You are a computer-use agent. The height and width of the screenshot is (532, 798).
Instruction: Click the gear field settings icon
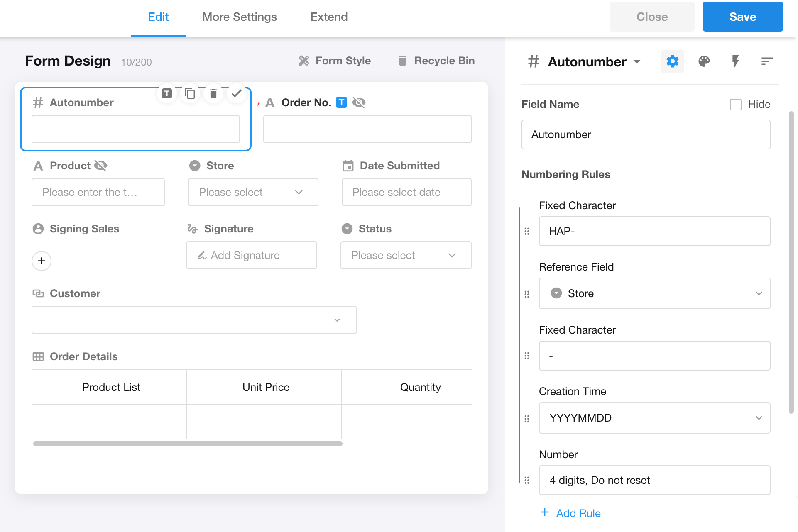(672, 61)
